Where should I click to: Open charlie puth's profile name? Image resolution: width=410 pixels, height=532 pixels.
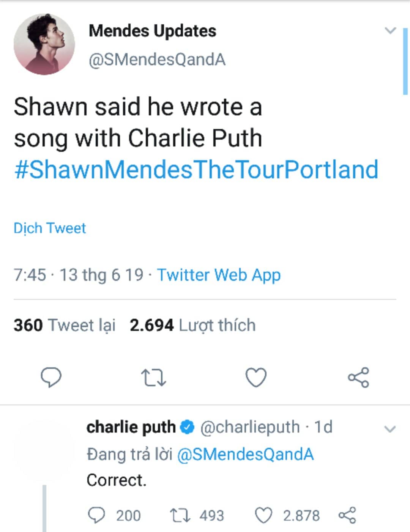(x=131, y=427)
